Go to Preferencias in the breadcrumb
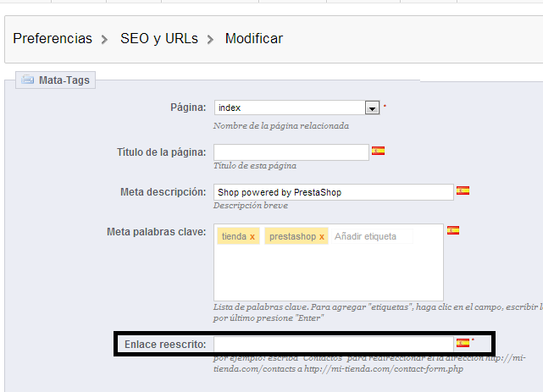Screen dimensions: 543x392 pos(53,39)
